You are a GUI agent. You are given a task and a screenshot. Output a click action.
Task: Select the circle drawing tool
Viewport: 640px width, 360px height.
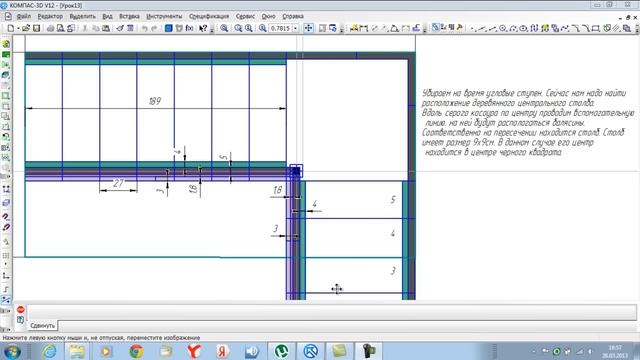[503, 28]
